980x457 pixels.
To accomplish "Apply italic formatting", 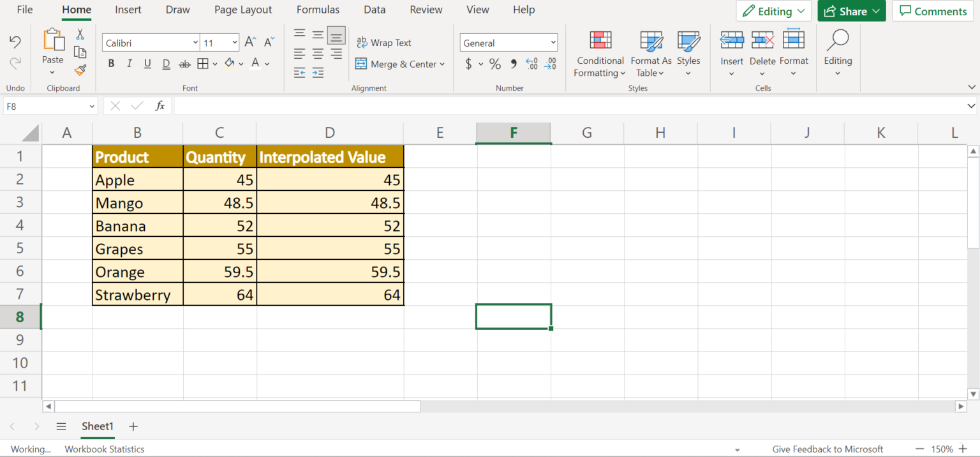I will (x=129, y=63).
